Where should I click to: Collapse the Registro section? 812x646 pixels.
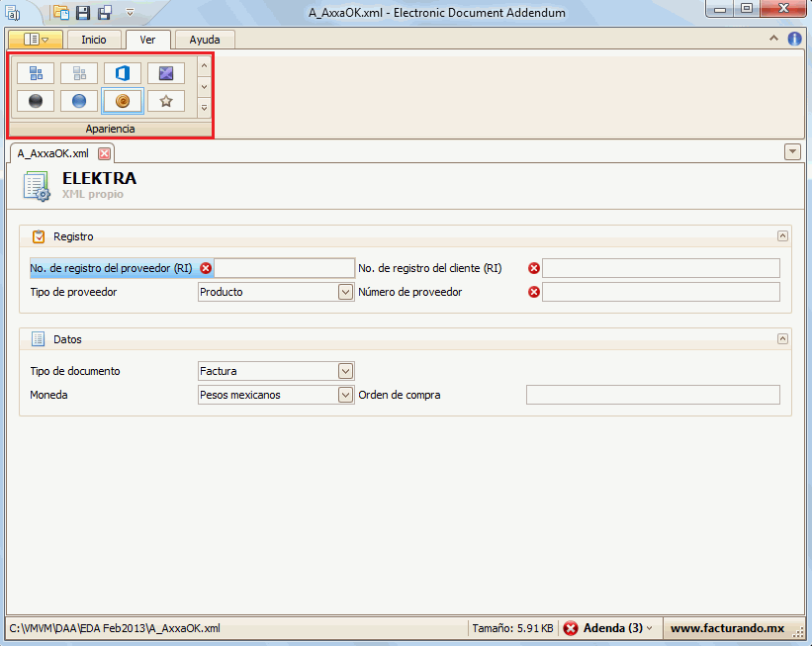(782, 236)
